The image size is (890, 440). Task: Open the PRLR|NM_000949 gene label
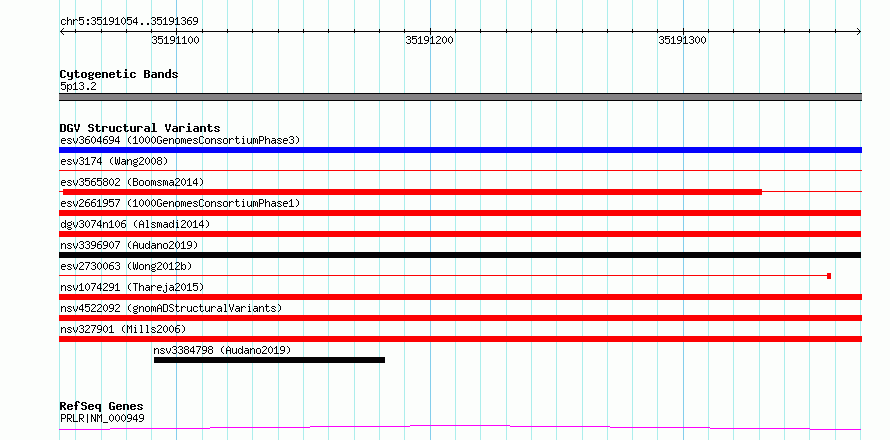coord(102,418)
